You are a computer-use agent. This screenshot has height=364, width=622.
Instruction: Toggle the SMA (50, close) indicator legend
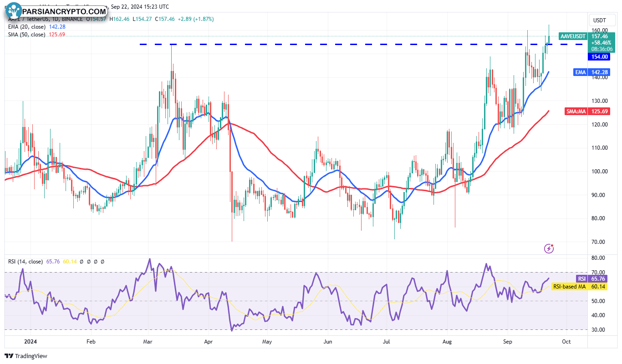27,35
